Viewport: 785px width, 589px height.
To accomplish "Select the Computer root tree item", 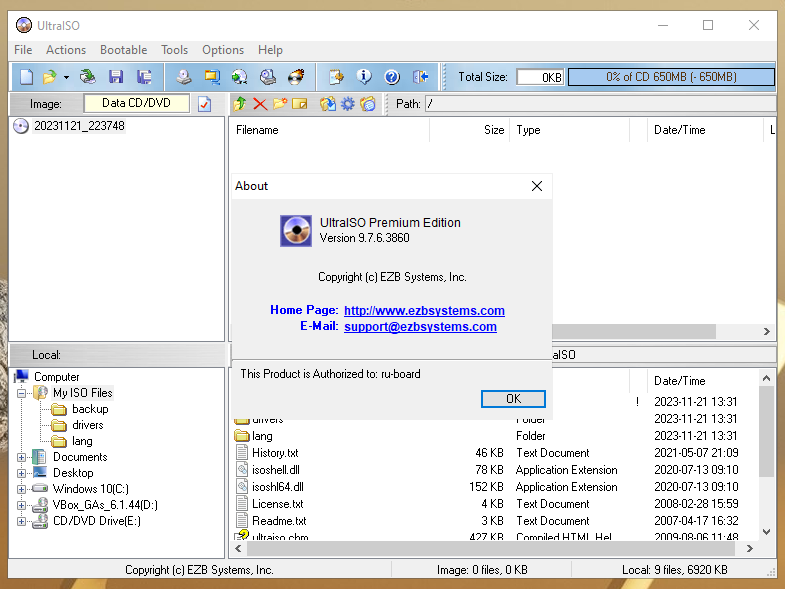I will (x=56, y=377).
